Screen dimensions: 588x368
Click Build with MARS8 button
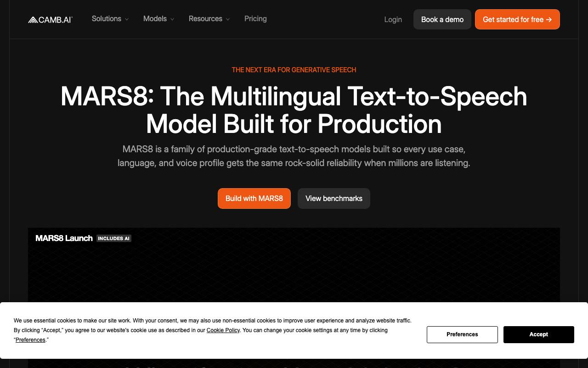point(254,198)
